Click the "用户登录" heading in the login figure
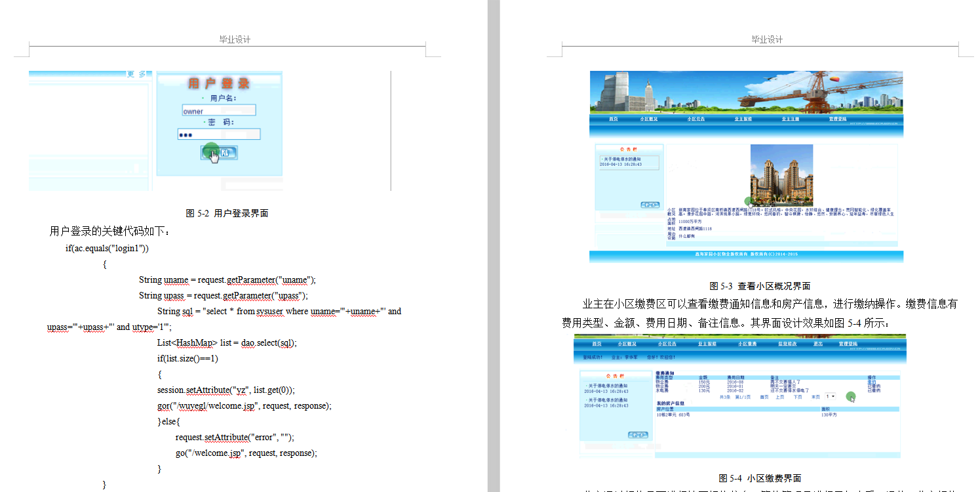 219,83
